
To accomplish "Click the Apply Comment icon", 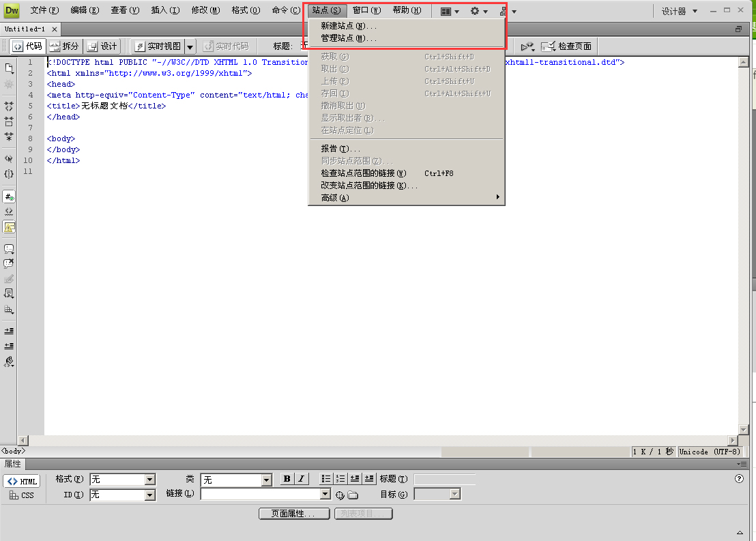I will (x=9, y=249).
